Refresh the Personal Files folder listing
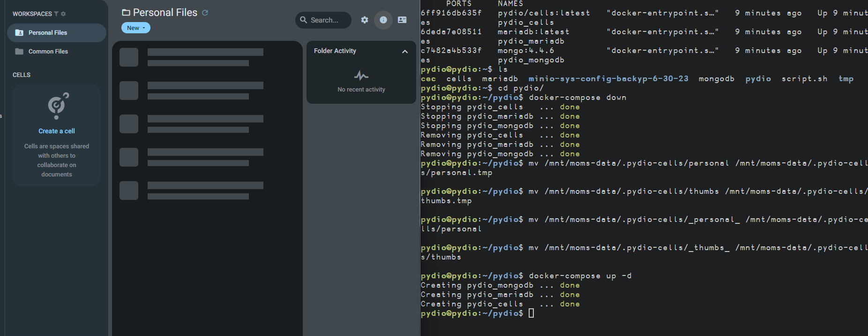Viewport: 868px width, 336px height. click(x=205, y=13)
